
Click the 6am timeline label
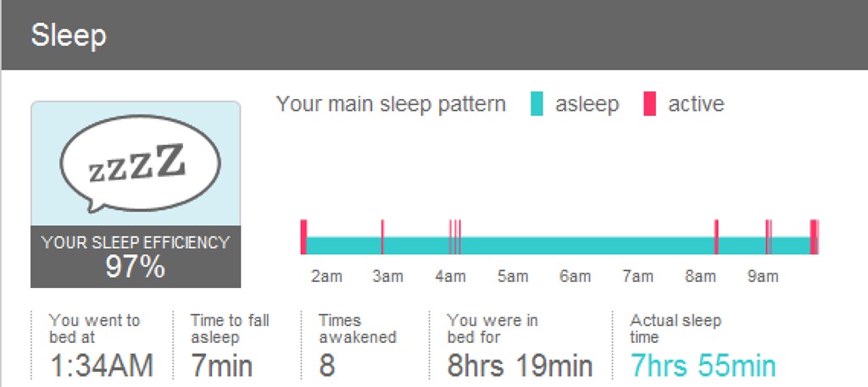click(576, 277)
